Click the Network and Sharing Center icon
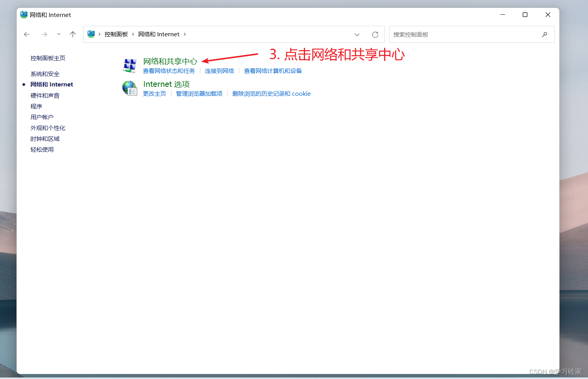588x379 pixels. [130, 66]
